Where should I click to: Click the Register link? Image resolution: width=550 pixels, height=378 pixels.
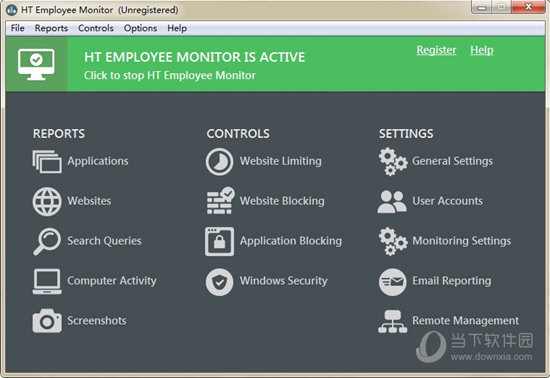[436, 50]
